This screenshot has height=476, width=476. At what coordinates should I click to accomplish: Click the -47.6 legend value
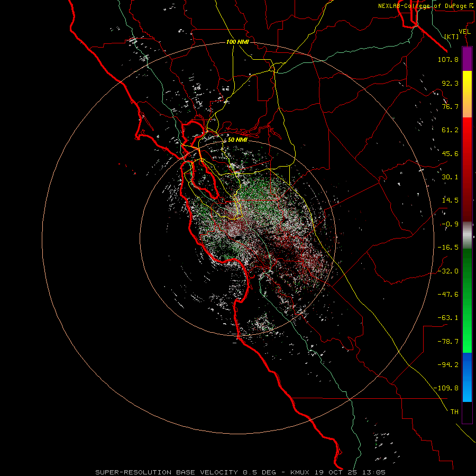coord(448,295)
